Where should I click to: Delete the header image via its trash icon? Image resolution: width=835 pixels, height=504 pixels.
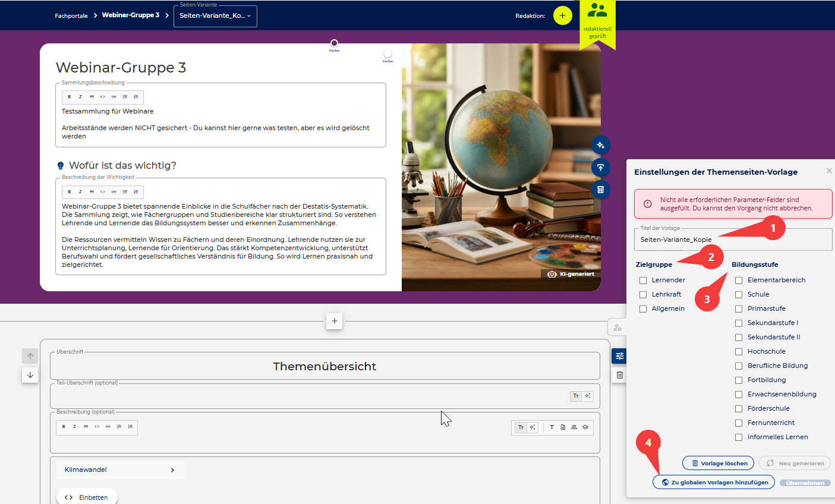tap(601, 189)
